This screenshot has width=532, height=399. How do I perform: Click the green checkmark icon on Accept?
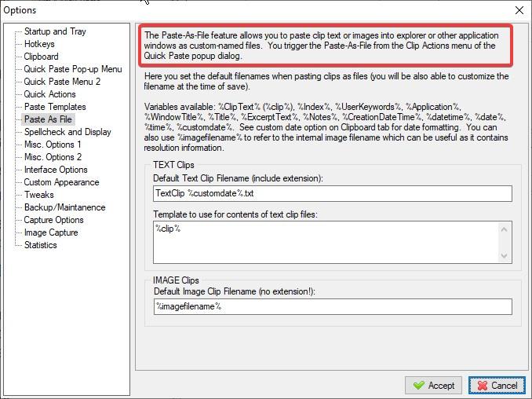tap(419, 386)
